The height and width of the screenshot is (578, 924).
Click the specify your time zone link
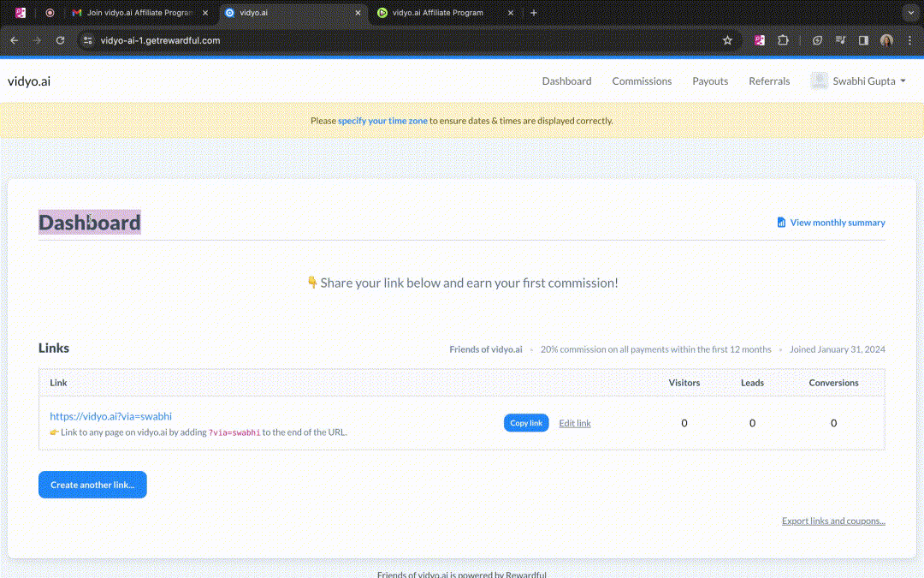[x=382, y=121]
